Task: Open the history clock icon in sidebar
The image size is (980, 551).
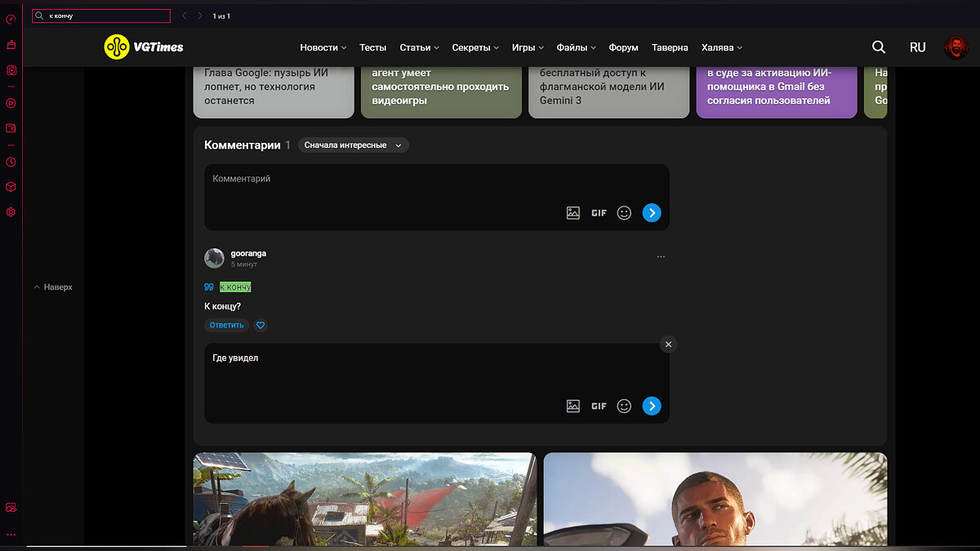Action: pos(11,162)
